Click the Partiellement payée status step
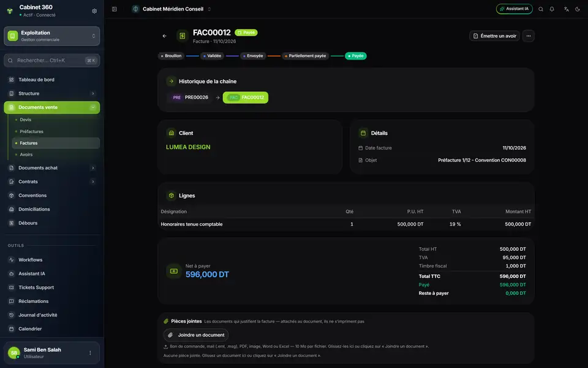This screenshot has height=368, width=588. pyautogui.click(x=305, y=56)
